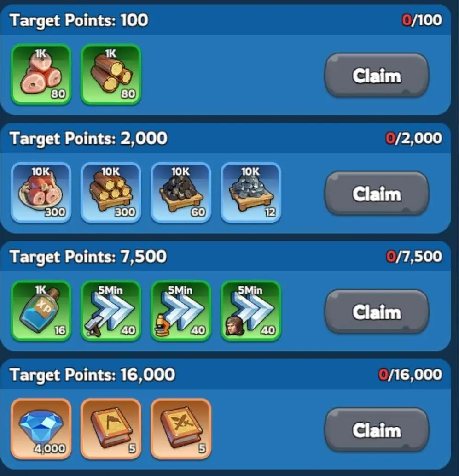Tap the 1K meat reward icon

[x=41, y=75]
